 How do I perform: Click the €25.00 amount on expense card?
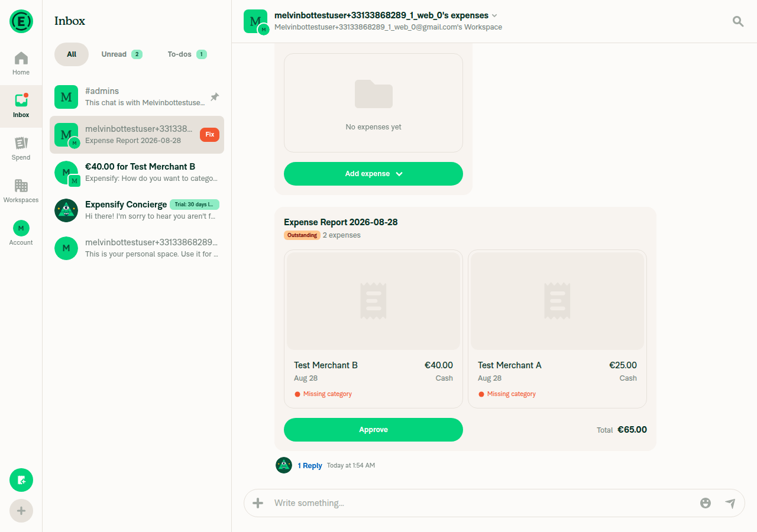click(x=623, y=365)
